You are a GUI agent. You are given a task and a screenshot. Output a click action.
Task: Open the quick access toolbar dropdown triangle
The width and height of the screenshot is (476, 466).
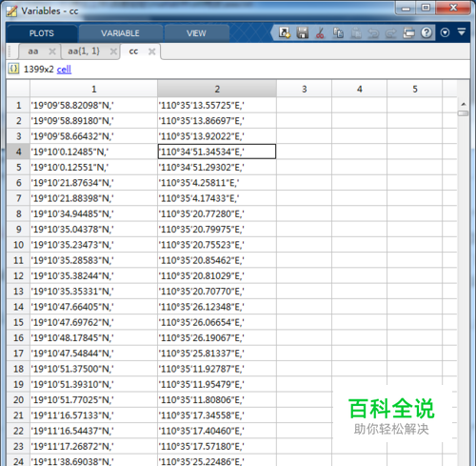462,31
